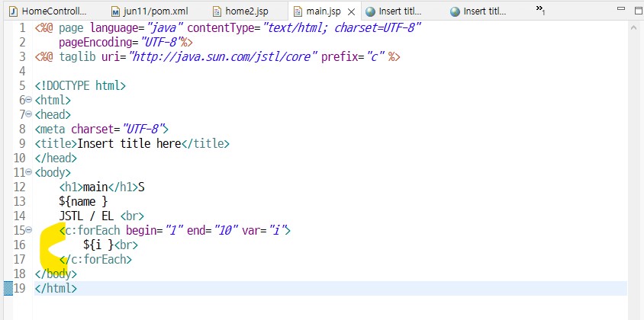644x320 pixels.
Task: Click the var="i" attribute of c:forEach
Action: (x=262, y=231)
